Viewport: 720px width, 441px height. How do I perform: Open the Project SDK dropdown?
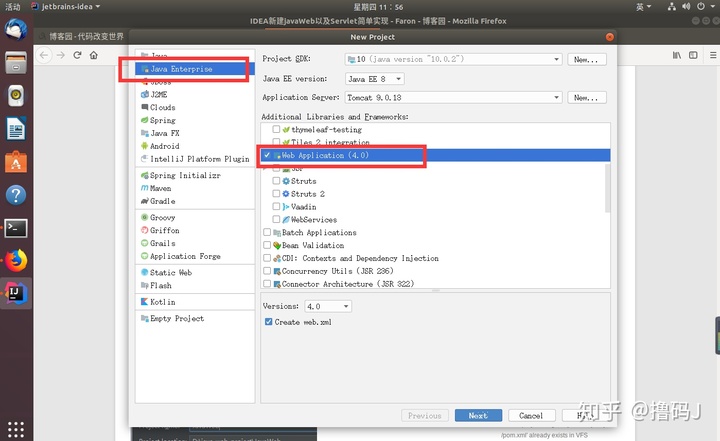pos(453,59)
